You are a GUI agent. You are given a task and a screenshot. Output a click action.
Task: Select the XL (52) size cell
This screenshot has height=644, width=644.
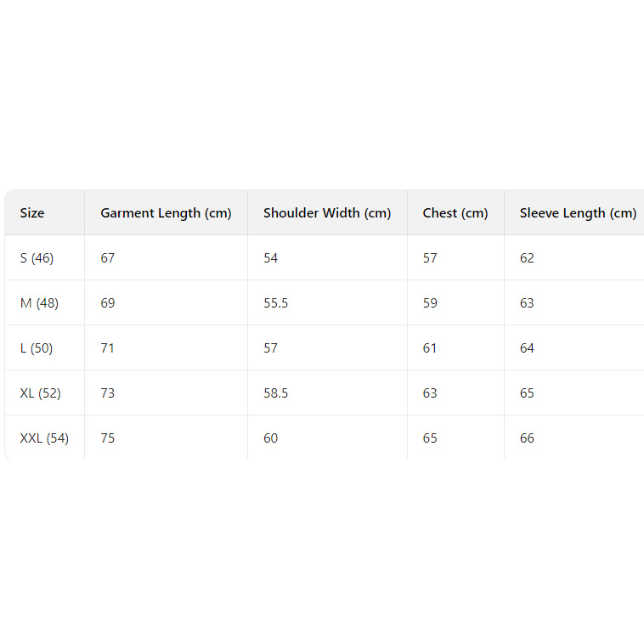(x=41, y=393)
